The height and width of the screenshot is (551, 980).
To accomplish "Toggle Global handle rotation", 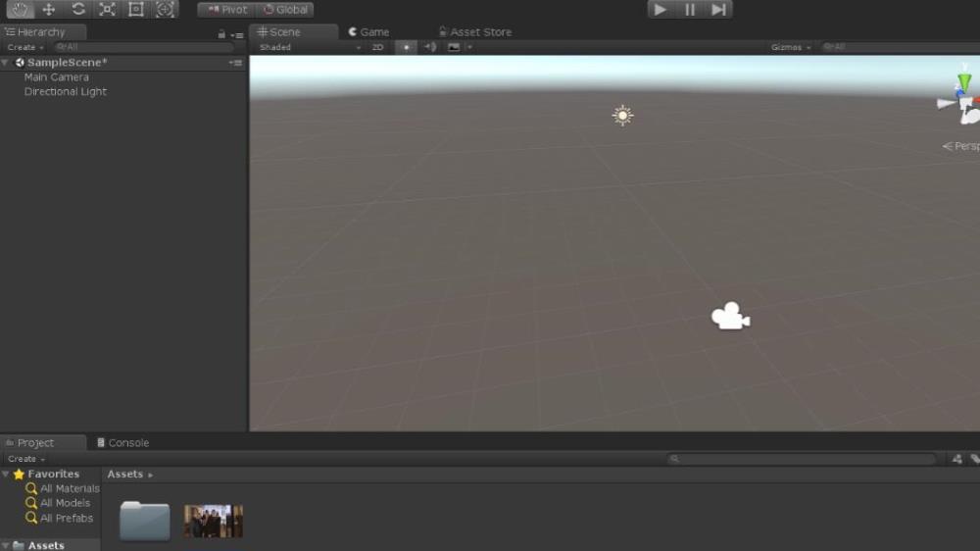I will pos(285,10).
